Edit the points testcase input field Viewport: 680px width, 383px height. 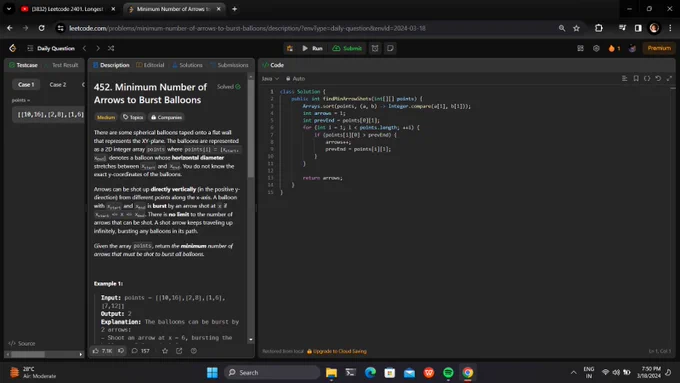pyautogui.click(x=49, y=115)
